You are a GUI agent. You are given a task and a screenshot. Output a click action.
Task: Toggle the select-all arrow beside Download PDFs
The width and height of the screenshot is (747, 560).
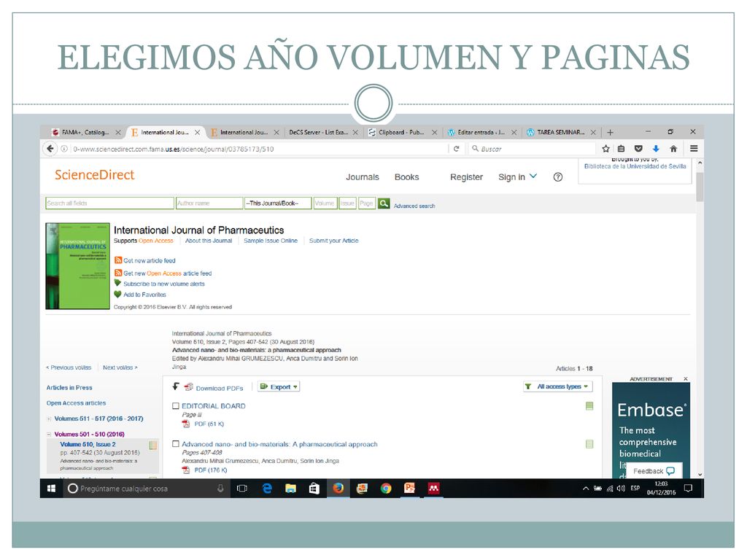tap(176, 386)
